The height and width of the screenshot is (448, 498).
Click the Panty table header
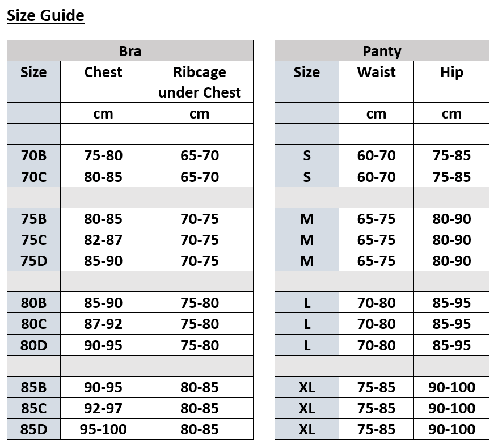(382, 51)
